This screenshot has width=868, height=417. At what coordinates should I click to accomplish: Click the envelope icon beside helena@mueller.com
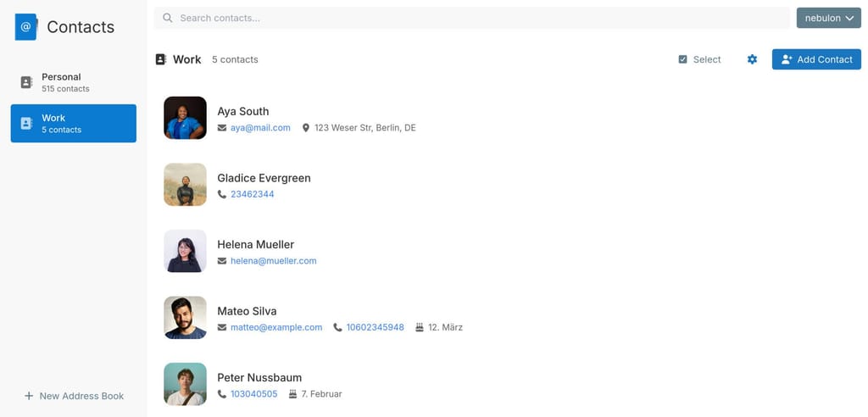[x=222, y=261]
